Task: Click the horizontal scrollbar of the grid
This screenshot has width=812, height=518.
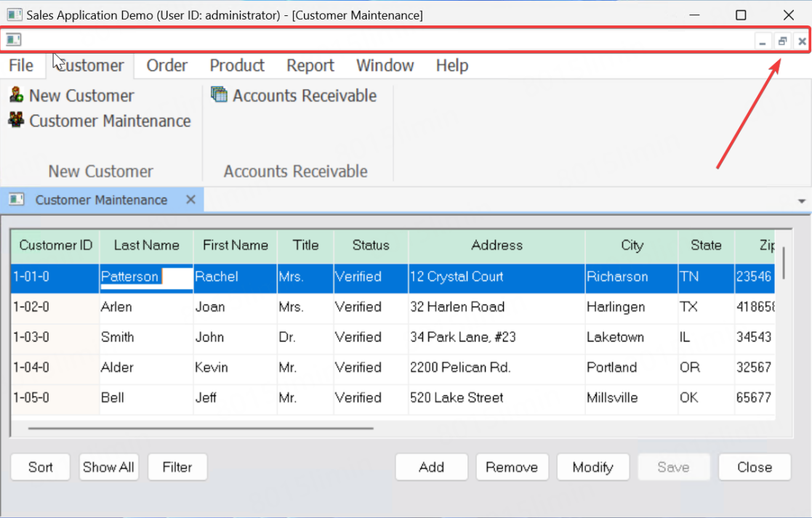Action: coord(201,428)
